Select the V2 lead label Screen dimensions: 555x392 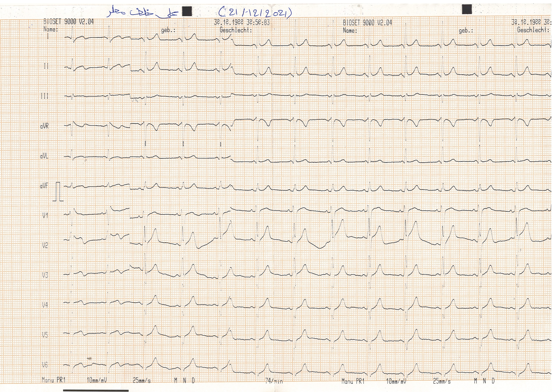coord(45,246)
